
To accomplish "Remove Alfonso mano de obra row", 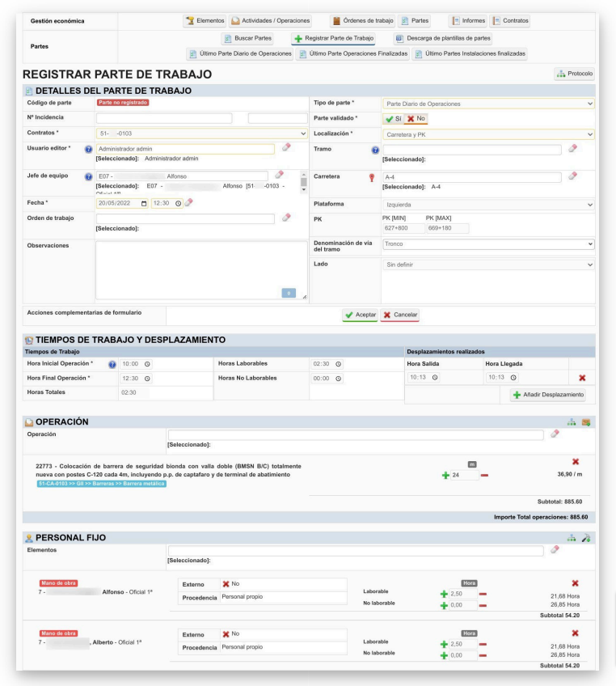I will (x=576, y=583).
